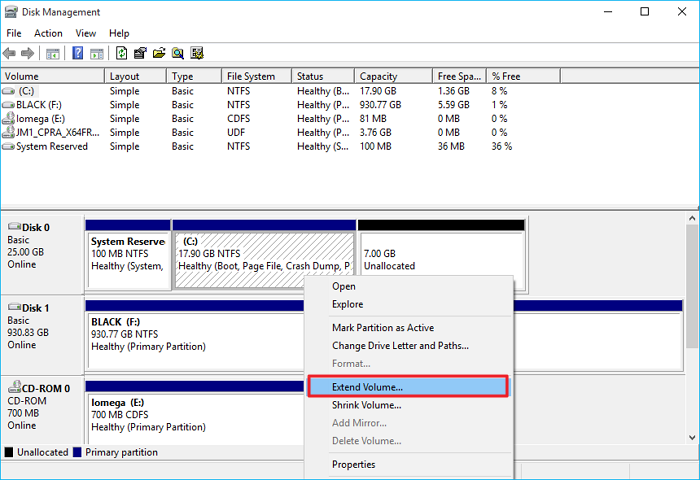The image size is (700, 480).
Task: Toggle the Show/Hide Console Tree toolbar icon
Action: [53, 53]
